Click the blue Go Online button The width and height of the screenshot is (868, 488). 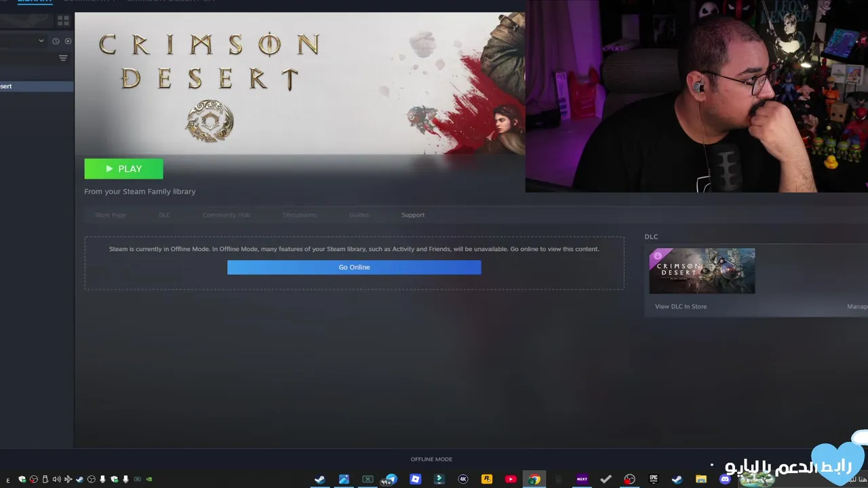coord(354,267)
